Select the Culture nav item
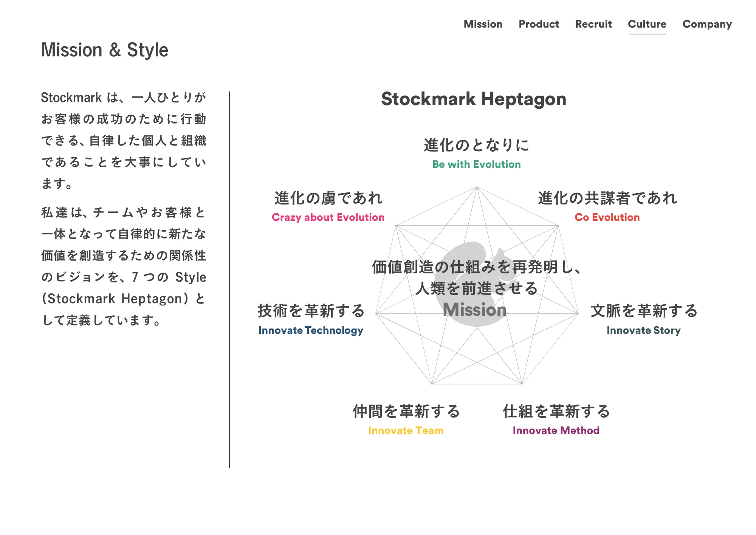 [x=647, y=24]
